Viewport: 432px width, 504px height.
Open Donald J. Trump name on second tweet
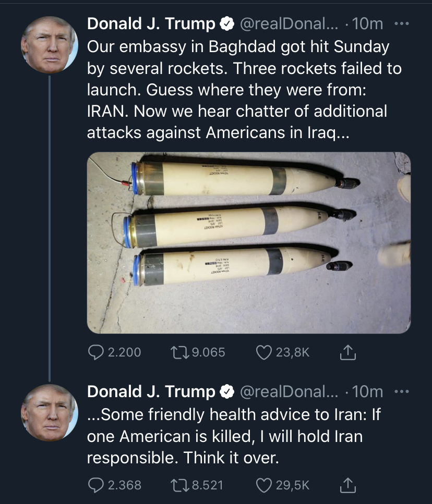coord(151,391)
